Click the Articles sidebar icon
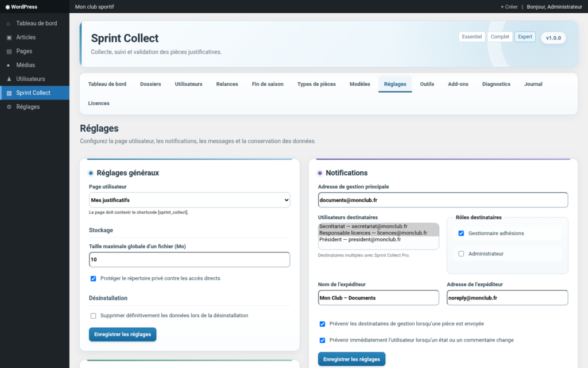The width and height of the screenshot is (588, 368). (9, 37)
